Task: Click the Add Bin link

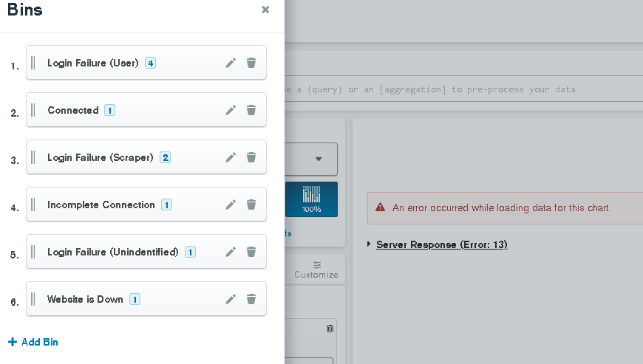Action: tap(33, 343)
